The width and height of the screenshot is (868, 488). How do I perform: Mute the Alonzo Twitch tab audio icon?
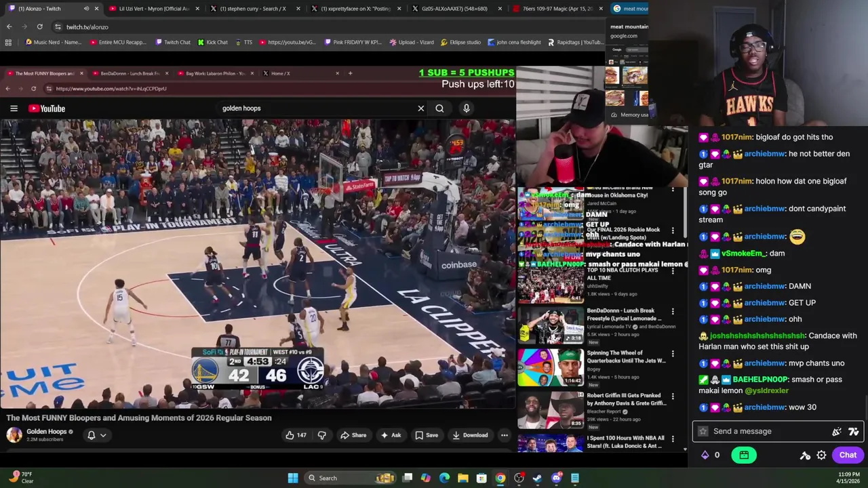[86, 9]
